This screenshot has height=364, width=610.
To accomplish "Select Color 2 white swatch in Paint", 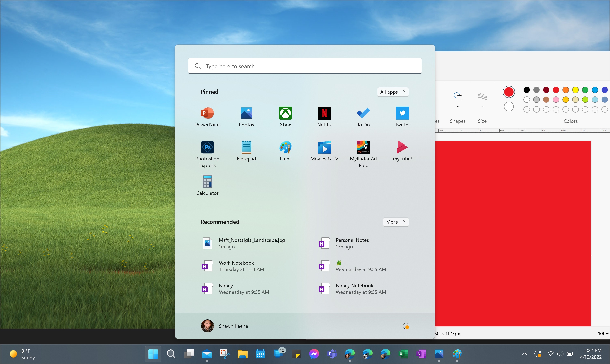I will 509,107.
